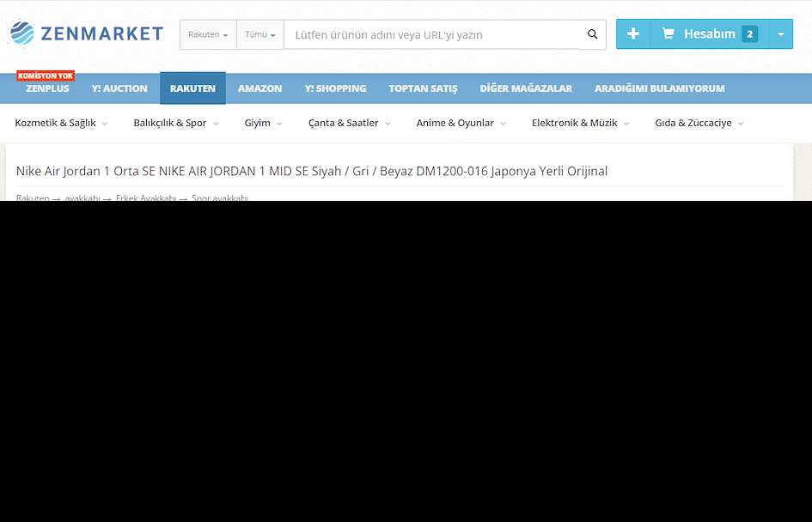
Task: Open the Tümü category dropdown
Action: click(x=260, y=34)
